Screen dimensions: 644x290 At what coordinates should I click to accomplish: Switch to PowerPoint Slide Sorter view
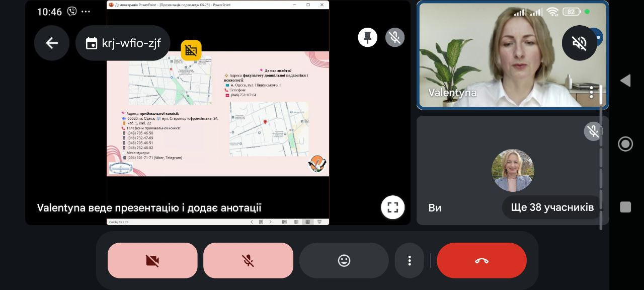point(296,222)
